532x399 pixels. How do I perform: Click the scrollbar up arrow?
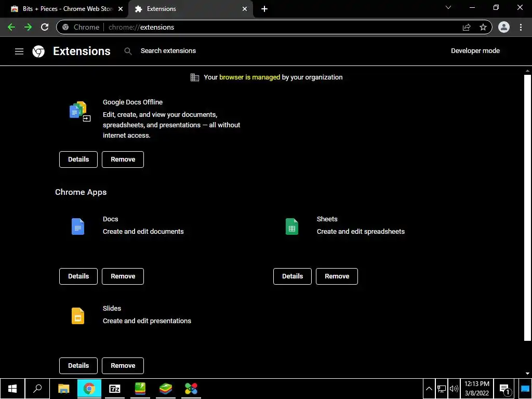527,71
